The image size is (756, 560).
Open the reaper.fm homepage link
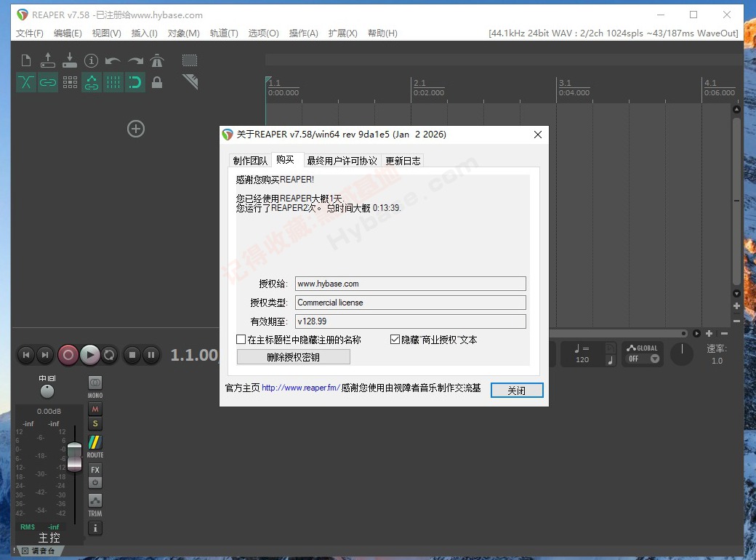300,388
